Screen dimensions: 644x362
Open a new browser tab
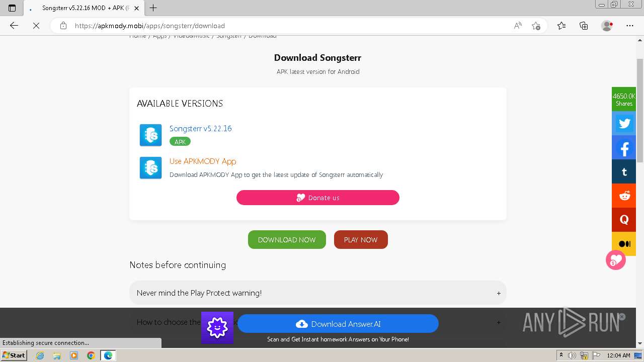point(153,8)
